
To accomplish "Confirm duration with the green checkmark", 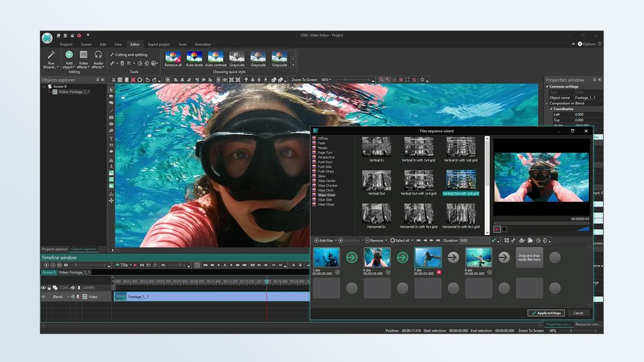I will pos(493,240).
